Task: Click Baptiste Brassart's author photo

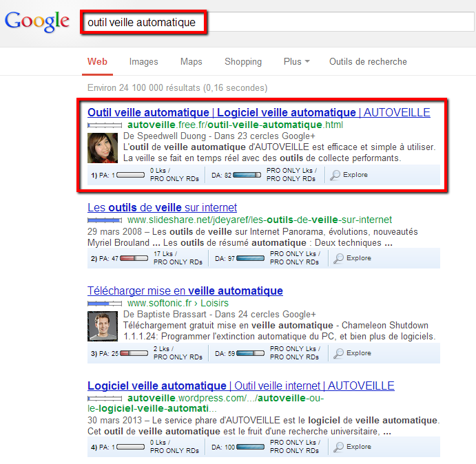Action: [x=102, y=326]
